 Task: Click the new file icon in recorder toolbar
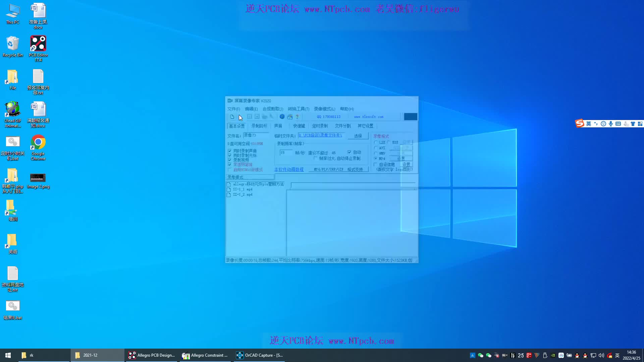232,117
